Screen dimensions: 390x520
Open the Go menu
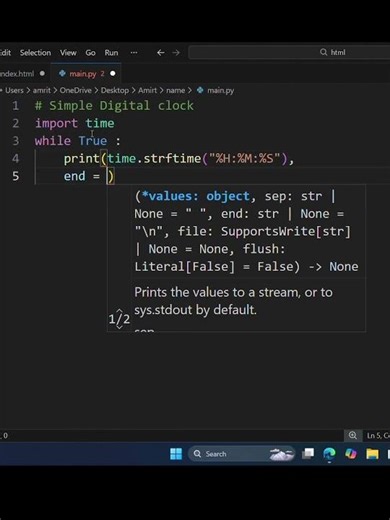[90, 53]
